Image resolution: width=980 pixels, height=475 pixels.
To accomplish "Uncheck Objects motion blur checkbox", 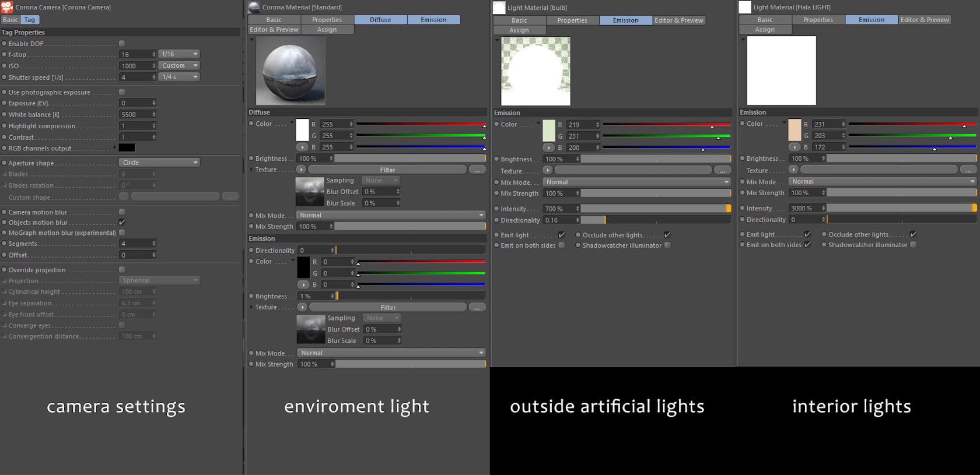I will tap(122, 223).
